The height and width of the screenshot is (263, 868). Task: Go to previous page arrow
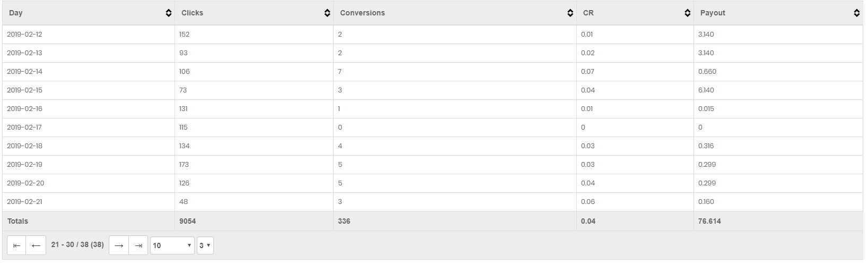pyautogui.click(x=36, y=245)
